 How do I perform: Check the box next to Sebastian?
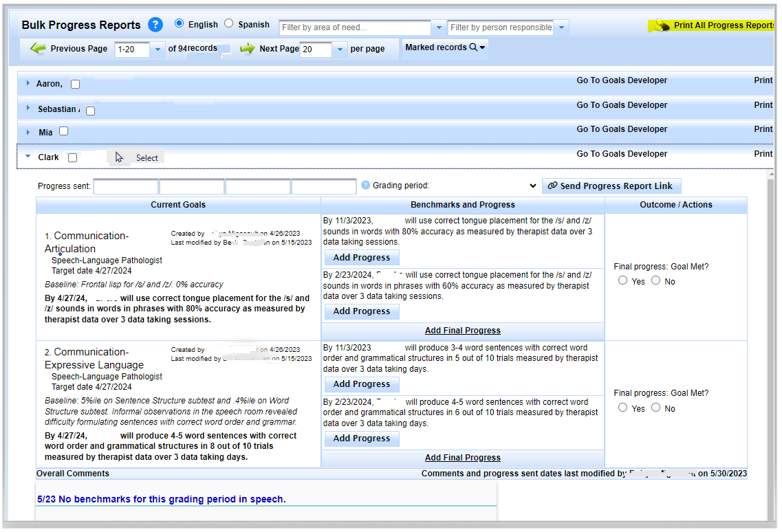90,111
